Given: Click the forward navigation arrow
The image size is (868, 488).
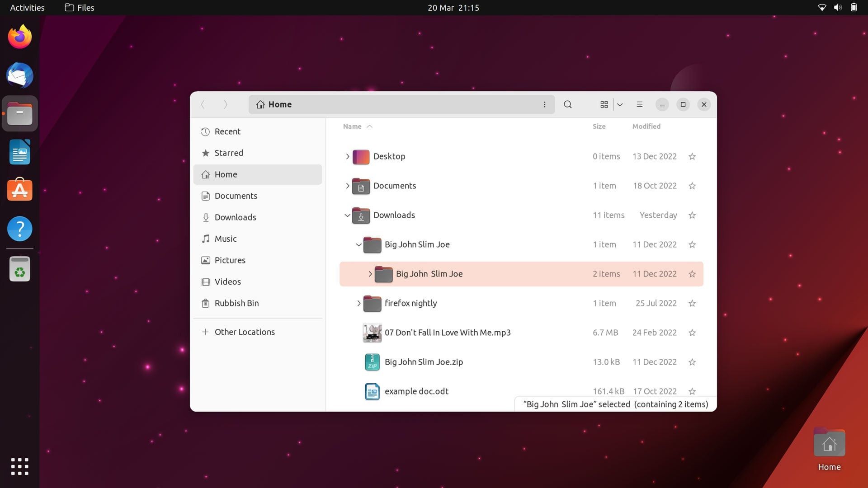Looking at the screenshot, I should (225, 104).
